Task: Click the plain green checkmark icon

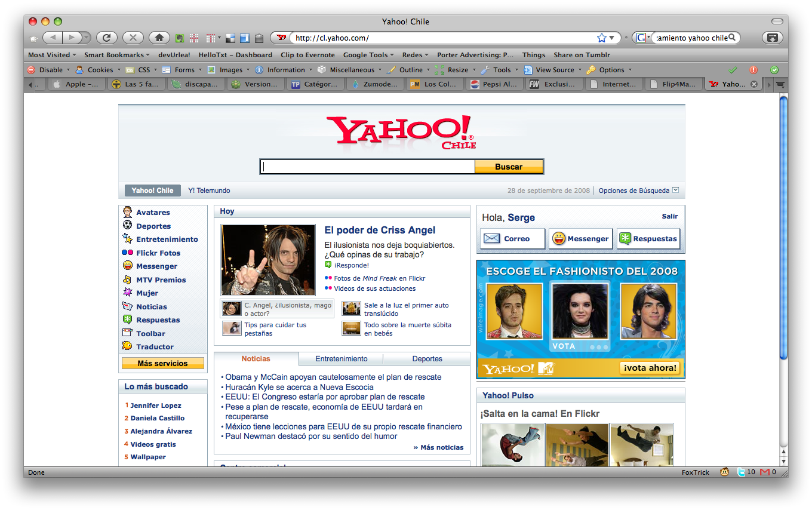Action: (733, 70)
